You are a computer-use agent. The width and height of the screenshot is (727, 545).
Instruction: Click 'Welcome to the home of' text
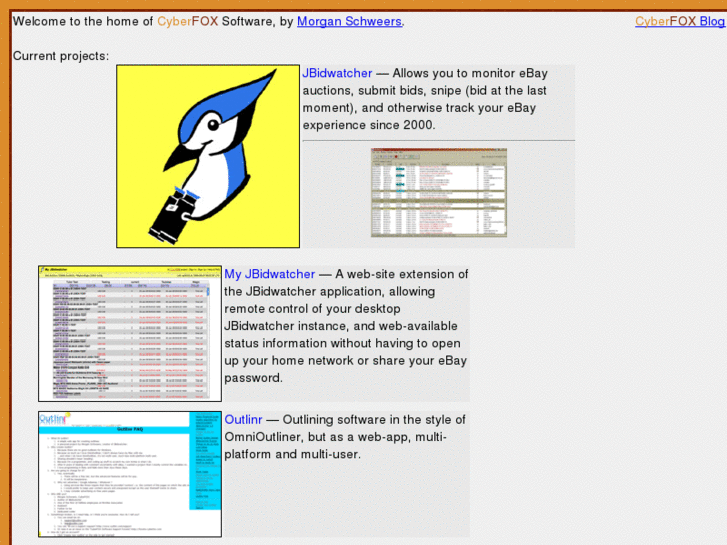(83, 22)
